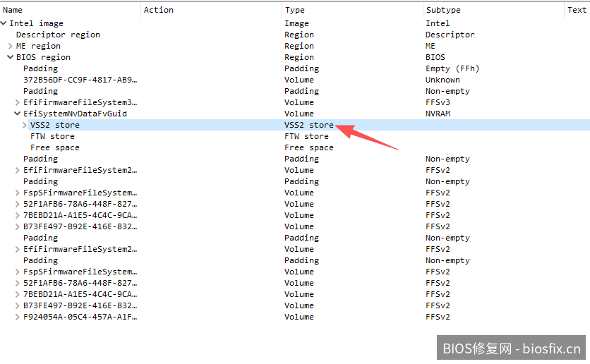Expand the first FspSFirmwareFileSystem volume
Screen dimensions: 590x364
(x=18, y=193)
